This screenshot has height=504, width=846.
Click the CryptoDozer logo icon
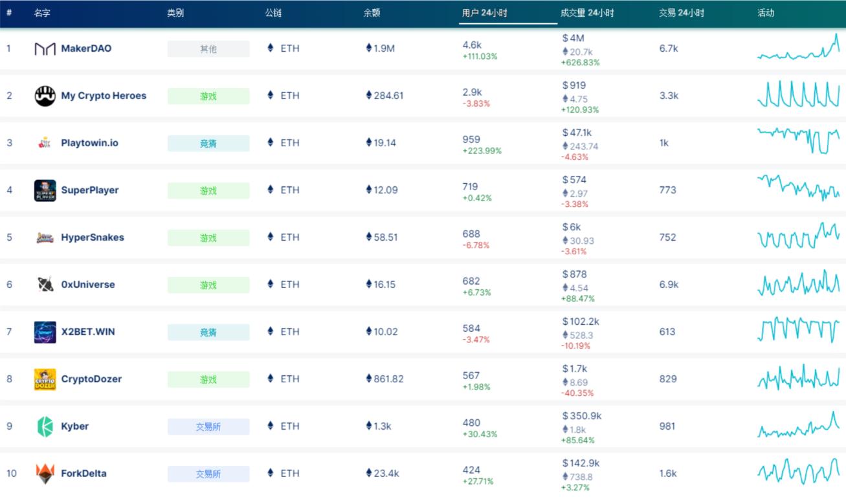click(45, 379)
